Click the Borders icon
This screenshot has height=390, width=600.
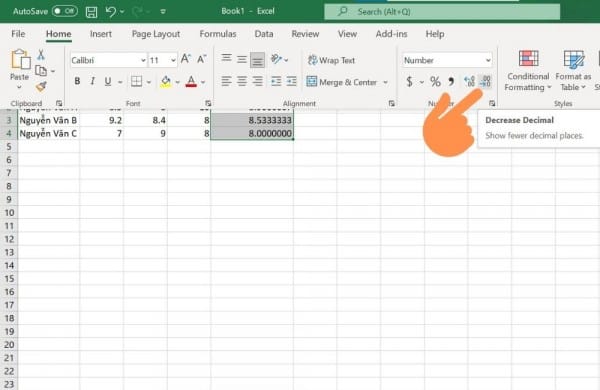click(137, 81)
